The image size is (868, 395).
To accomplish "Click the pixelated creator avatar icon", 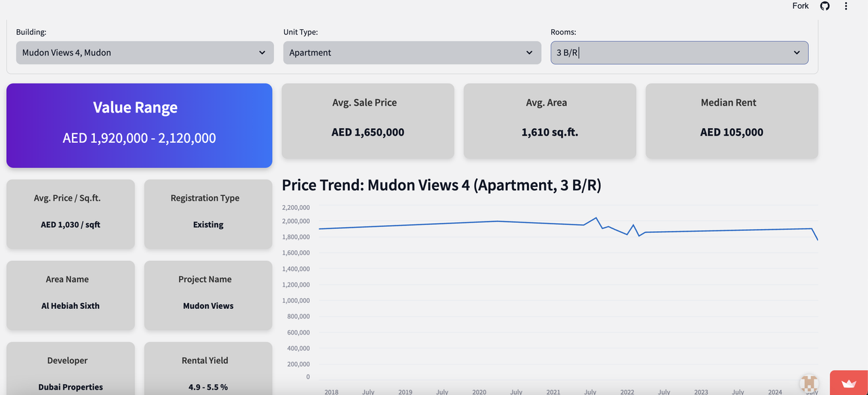I will coord(808,383).
